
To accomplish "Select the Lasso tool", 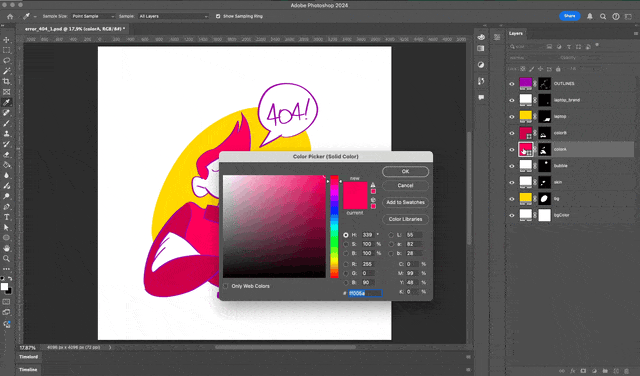I will coord(7,60).
